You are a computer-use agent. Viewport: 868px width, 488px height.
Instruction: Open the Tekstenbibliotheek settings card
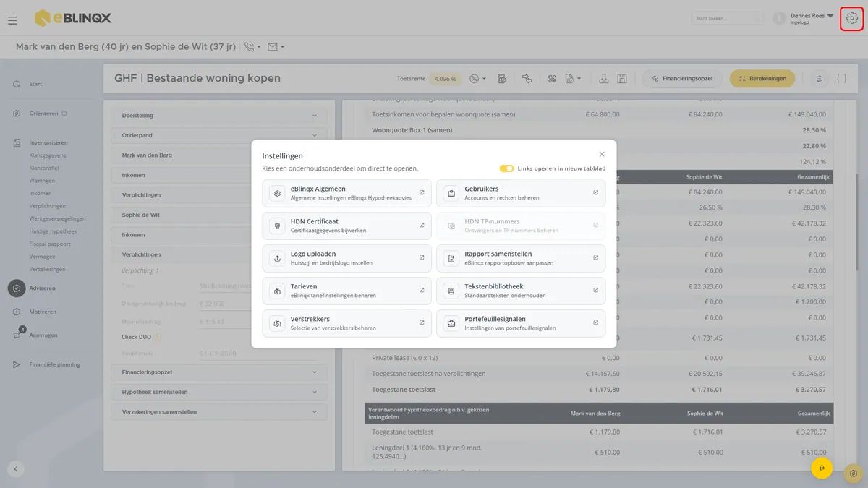[521, 291]
